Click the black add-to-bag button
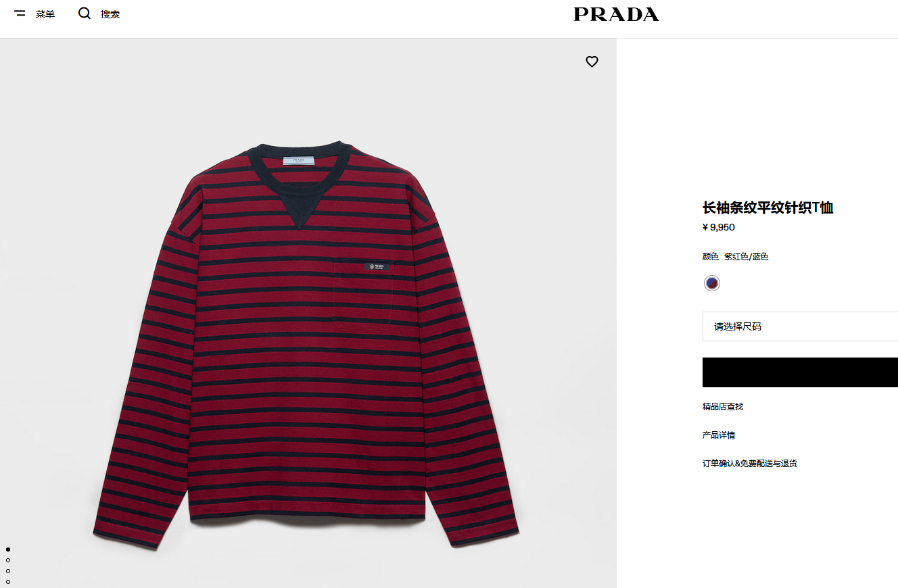 (800, 372)
